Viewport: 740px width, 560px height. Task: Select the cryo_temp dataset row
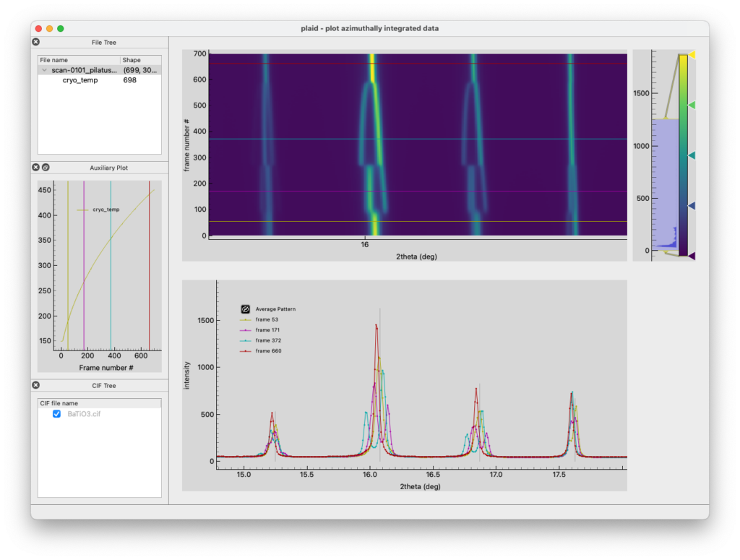click(x=80, y=80)
